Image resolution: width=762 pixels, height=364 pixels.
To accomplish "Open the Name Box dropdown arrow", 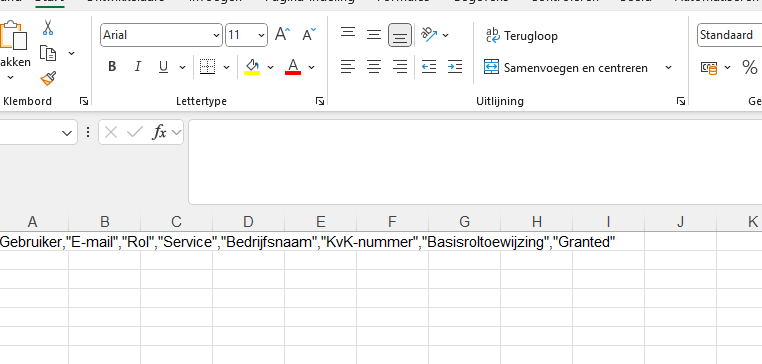I will click(67, 133).
